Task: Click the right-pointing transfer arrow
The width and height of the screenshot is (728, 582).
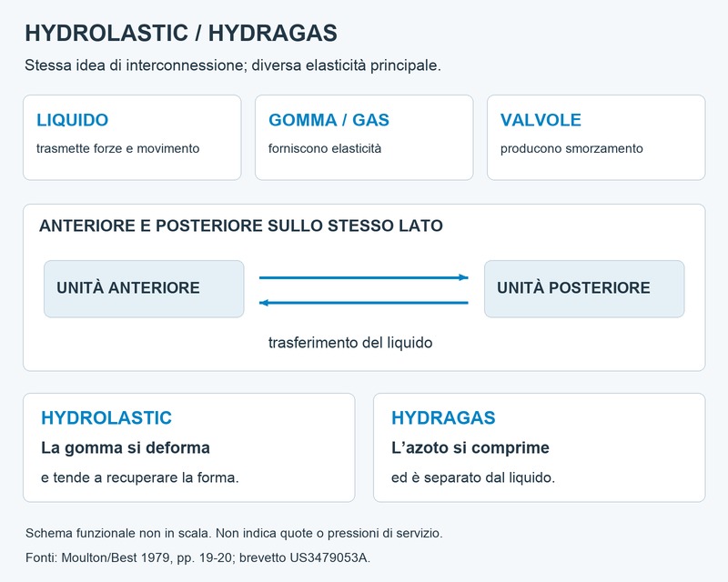Action: [363, 277]
